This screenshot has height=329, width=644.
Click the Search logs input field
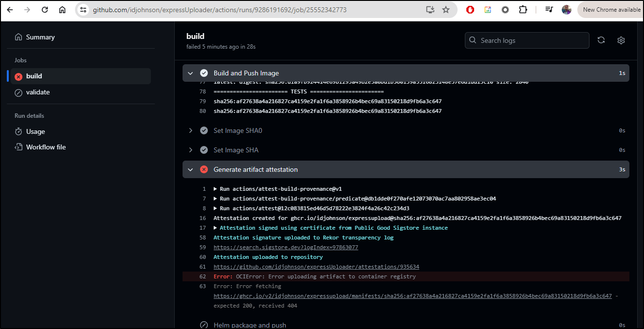pyautogui.click(x=527, y=40)
